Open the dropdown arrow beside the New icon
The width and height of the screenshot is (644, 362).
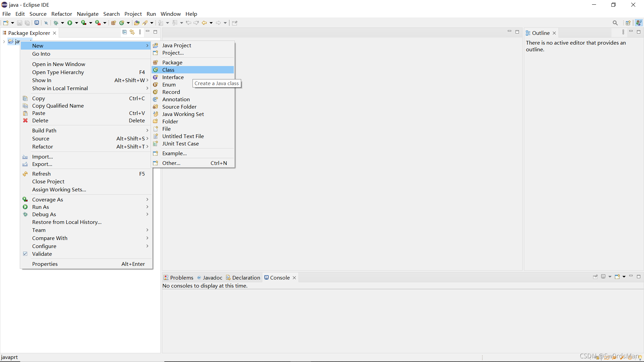12,23
